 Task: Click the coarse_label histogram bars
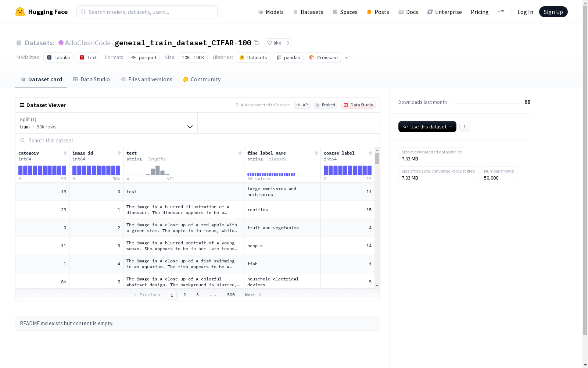point(348,170)
